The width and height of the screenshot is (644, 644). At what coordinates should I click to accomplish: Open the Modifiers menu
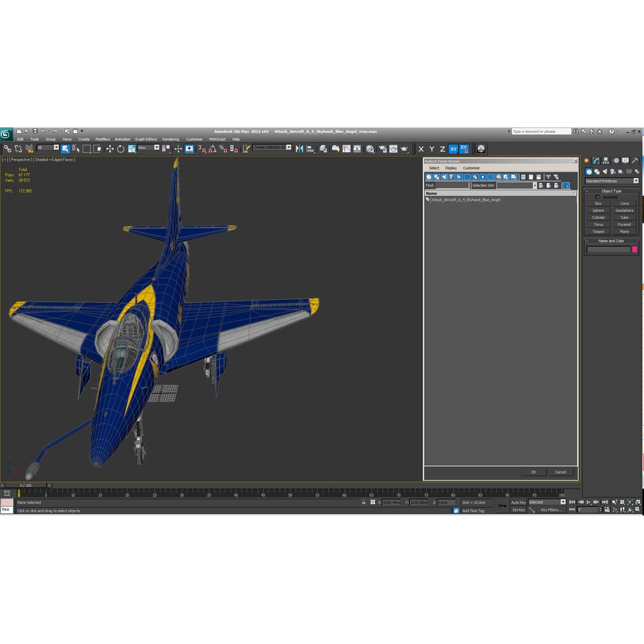[x=103, y=139]
